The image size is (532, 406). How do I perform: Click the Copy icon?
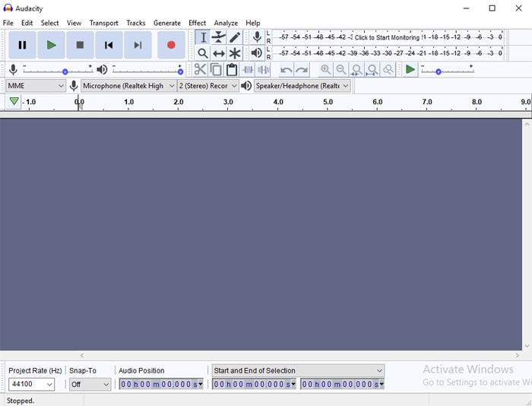[216, 70]
